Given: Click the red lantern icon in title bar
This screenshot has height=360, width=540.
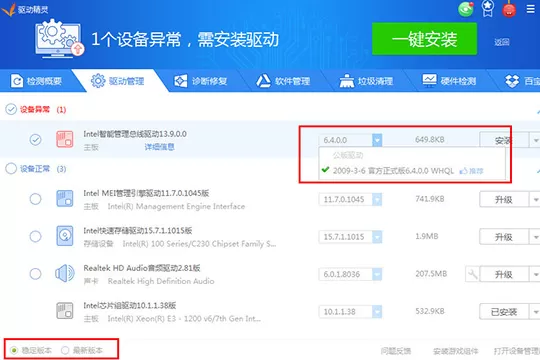Looking at the screenshot, I should pyautogui.click(x=509, y=9).
